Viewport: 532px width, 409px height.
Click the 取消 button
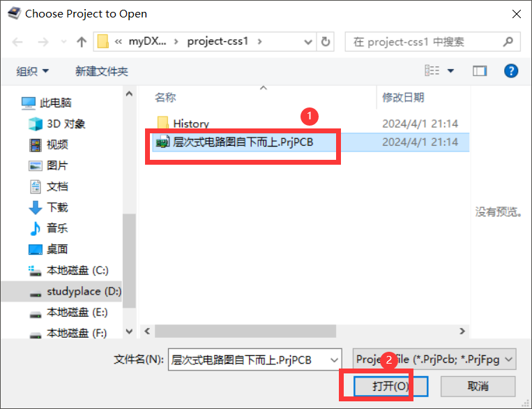(478, 386)
